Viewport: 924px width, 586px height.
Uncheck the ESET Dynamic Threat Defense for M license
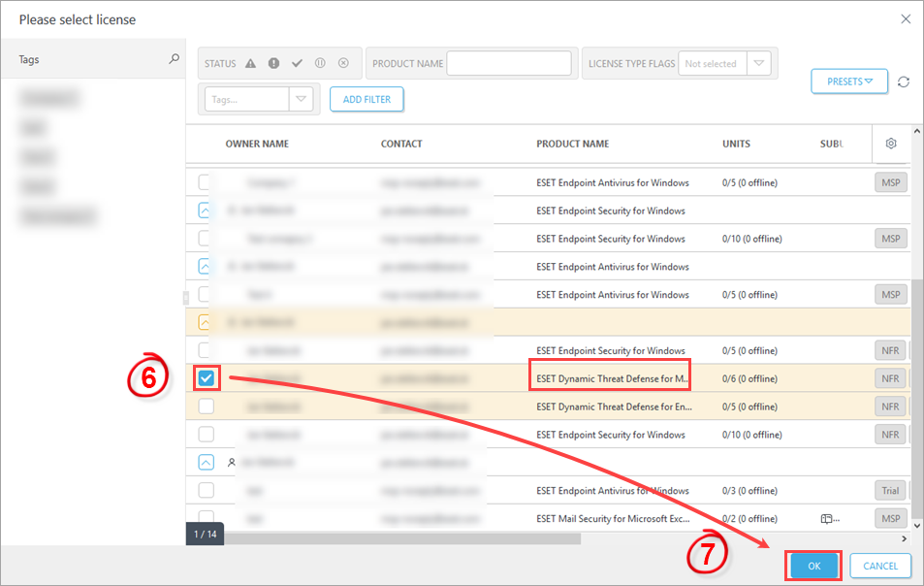[207, 378]
